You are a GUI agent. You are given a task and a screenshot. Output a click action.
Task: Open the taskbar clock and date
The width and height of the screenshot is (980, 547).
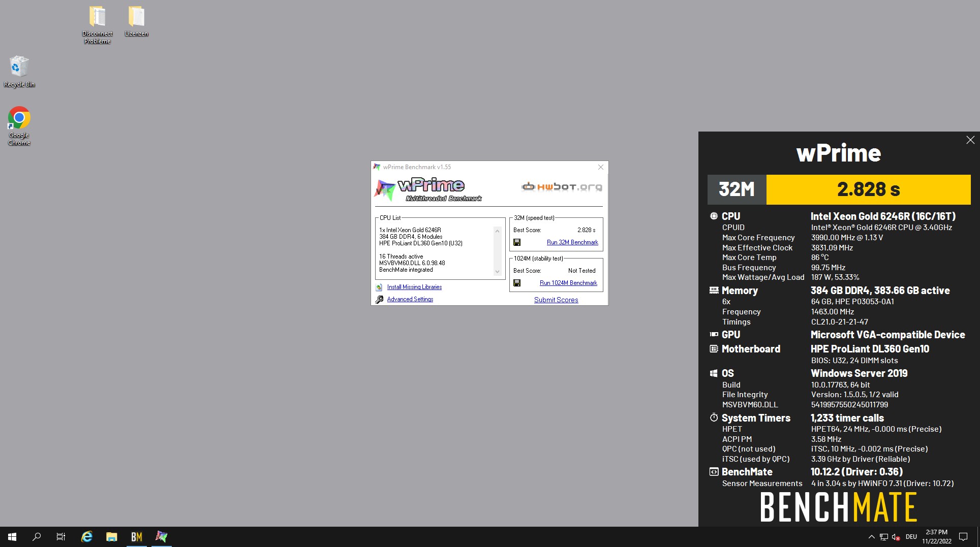tap(937, 537)
